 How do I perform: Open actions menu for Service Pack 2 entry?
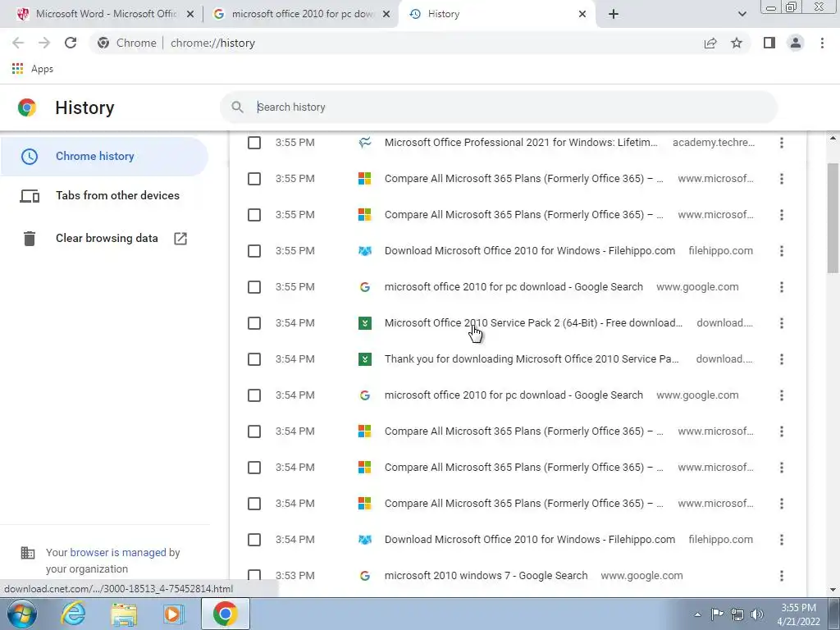tap(782, 323)
